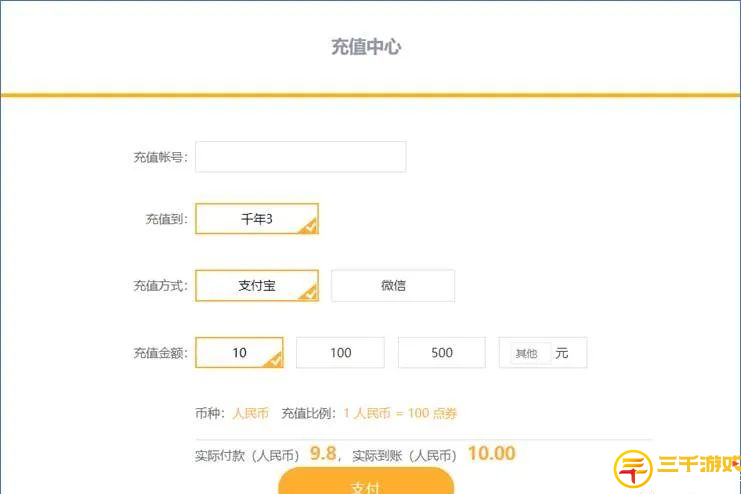Click the orange 支付 pay button
Screen dimensions: 747x494
366,482
